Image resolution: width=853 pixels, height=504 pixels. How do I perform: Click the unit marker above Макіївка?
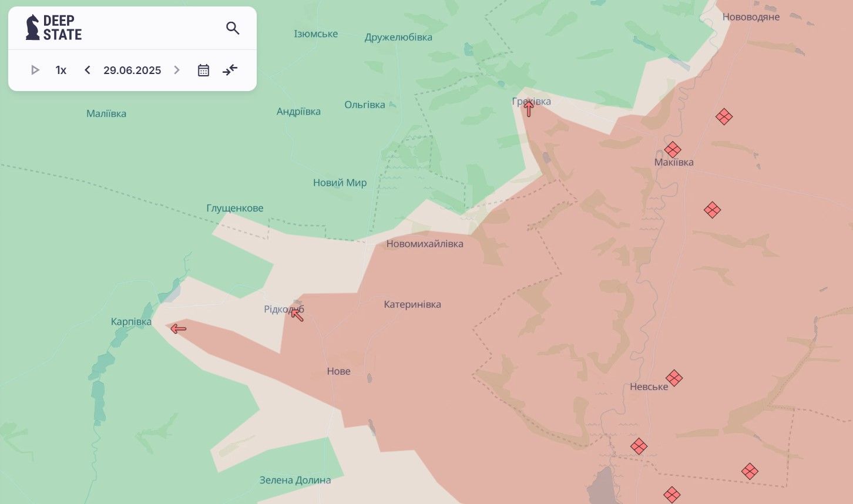point(673,149)
